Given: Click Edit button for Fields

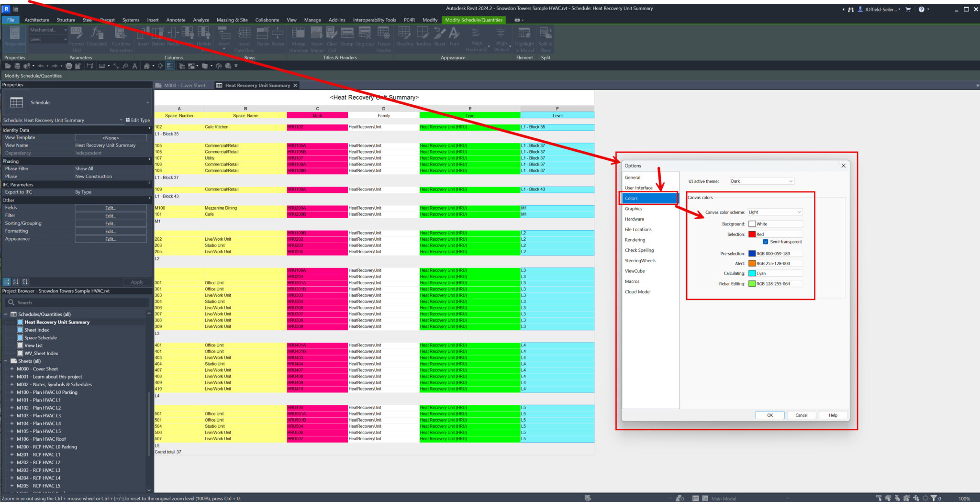Looking at the screenshot, I should pos(111,208).
